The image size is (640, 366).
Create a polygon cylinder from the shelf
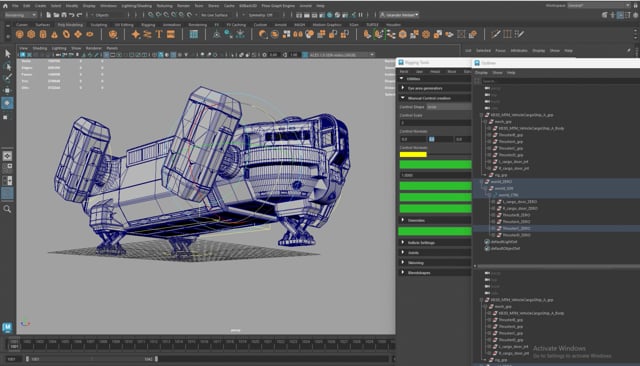pos(43,35)
